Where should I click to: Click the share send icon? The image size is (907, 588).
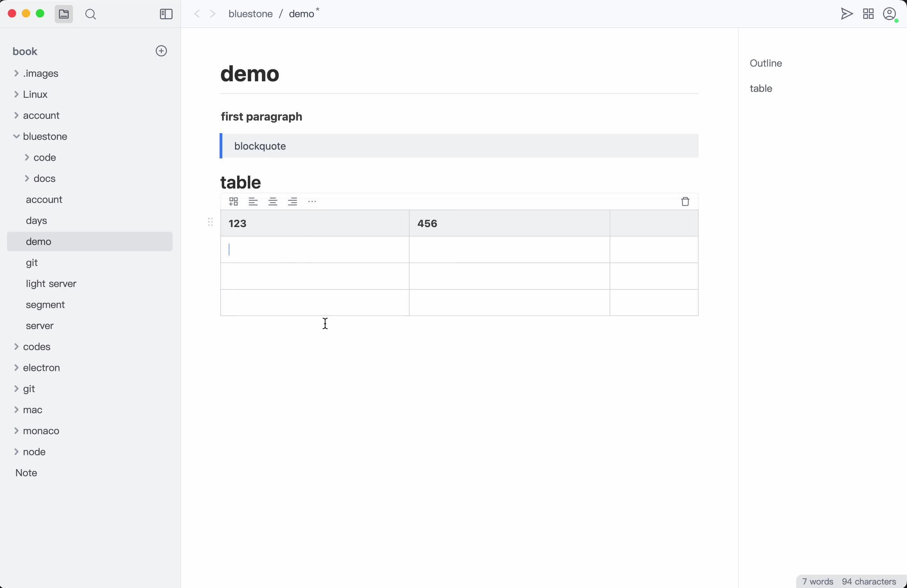pyautogui.click(x=846, y=14)
